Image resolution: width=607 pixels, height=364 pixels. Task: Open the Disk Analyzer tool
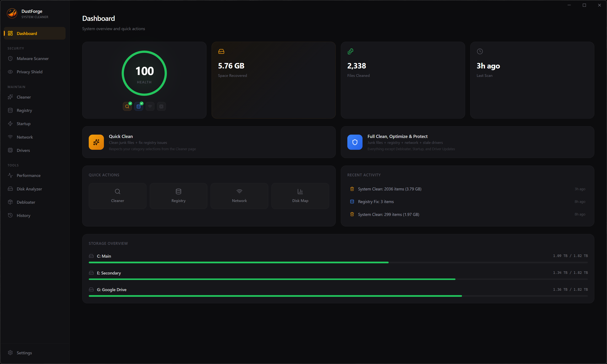[x=29, y=189]
